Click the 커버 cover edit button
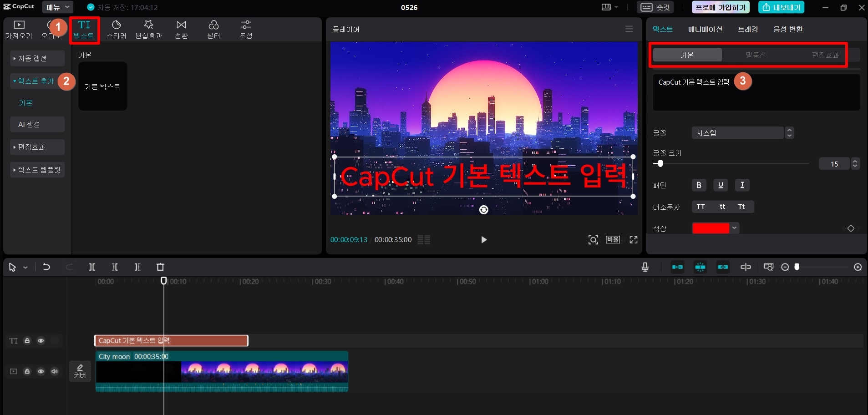Image resolution: width=868 pixels, height=415 pixels. pos(80,371)
